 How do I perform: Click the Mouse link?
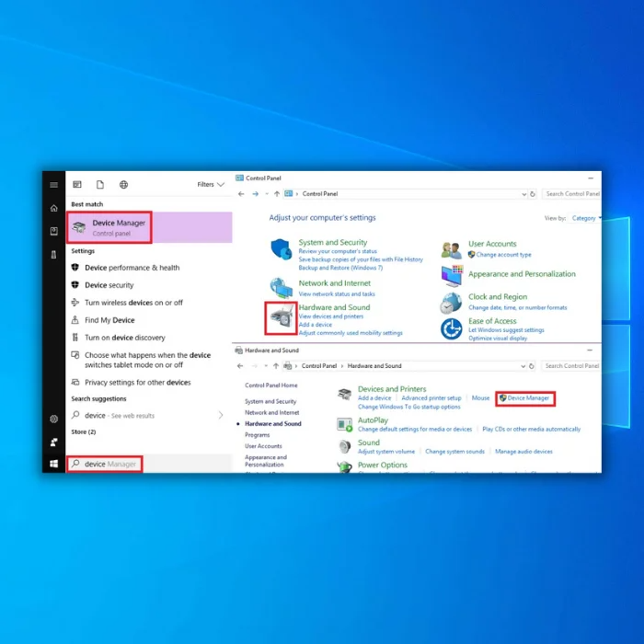(x=480, y=398)
